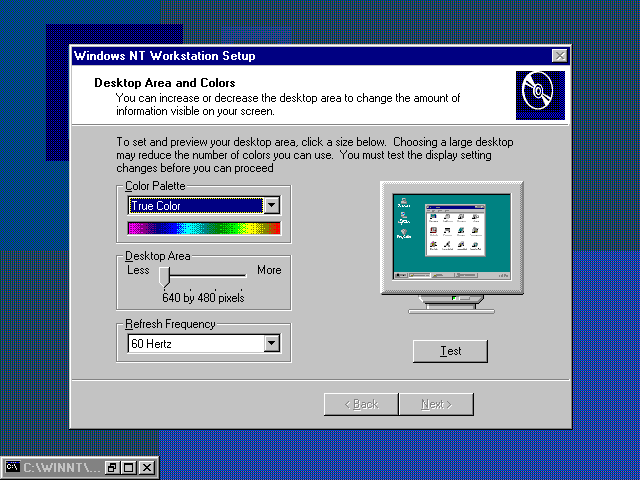Click the 'Desktop Area and Colors' heading
Screen dimensions: 640x480
(164, 83)
